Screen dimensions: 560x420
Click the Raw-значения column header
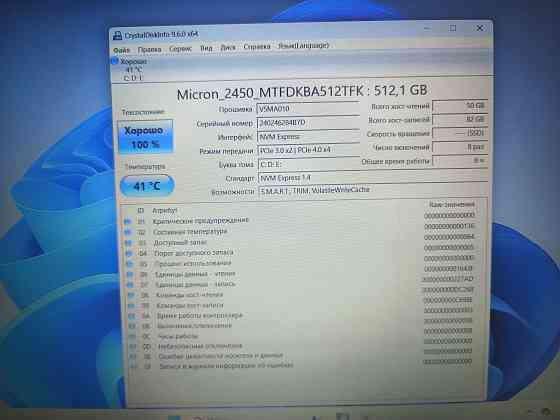(x=451, y=204)
